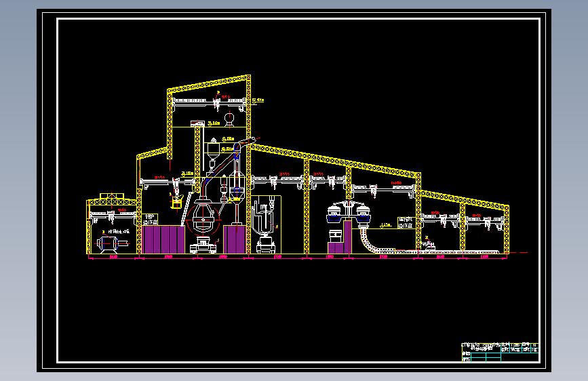Image resolution: width=588 pixels, height=381 pixels.
Task: Click the title block table in the drawing corner
Action: tap(501, 352)
